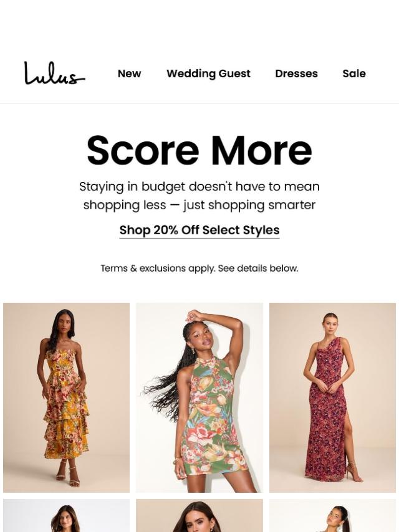View the burgundy floral maxi slit dress
Viewport: 399px width, 532px height.
coord(332,397)
